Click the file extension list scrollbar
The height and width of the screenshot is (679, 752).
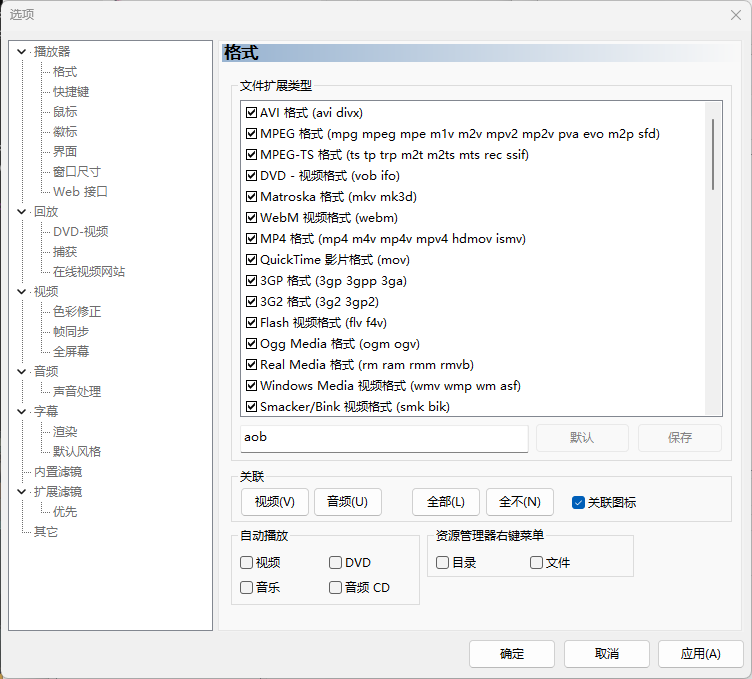point(713,154)
